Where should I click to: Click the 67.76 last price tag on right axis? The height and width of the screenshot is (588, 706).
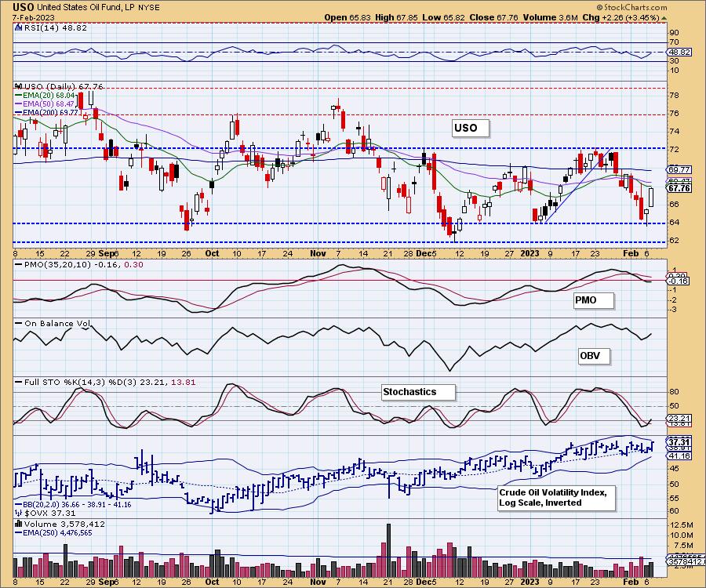pos(679,188)
